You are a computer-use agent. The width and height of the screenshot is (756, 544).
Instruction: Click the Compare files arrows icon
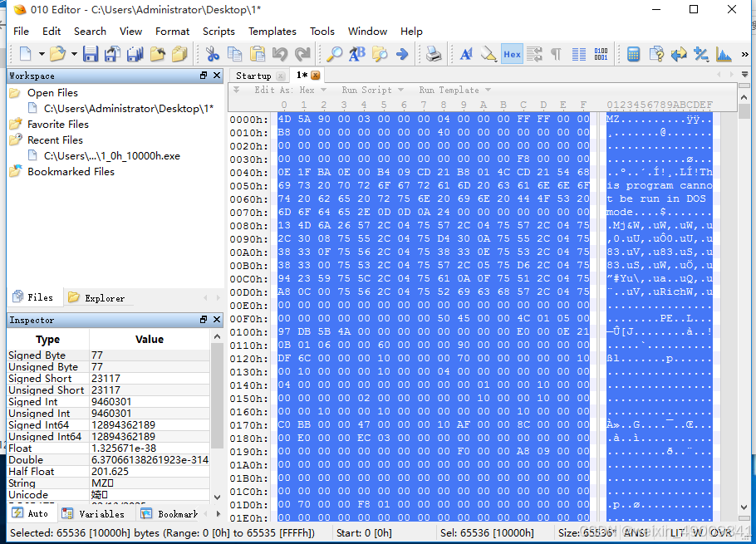point(679,54)
